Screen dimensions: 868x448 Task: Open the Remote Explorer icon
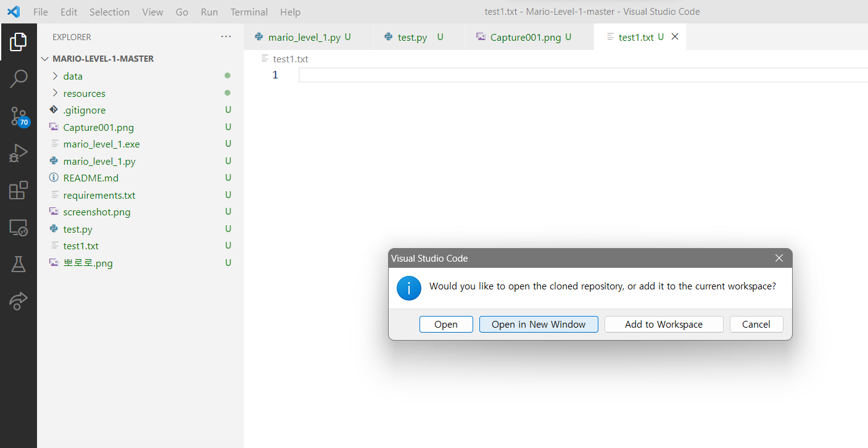[19, 228]
